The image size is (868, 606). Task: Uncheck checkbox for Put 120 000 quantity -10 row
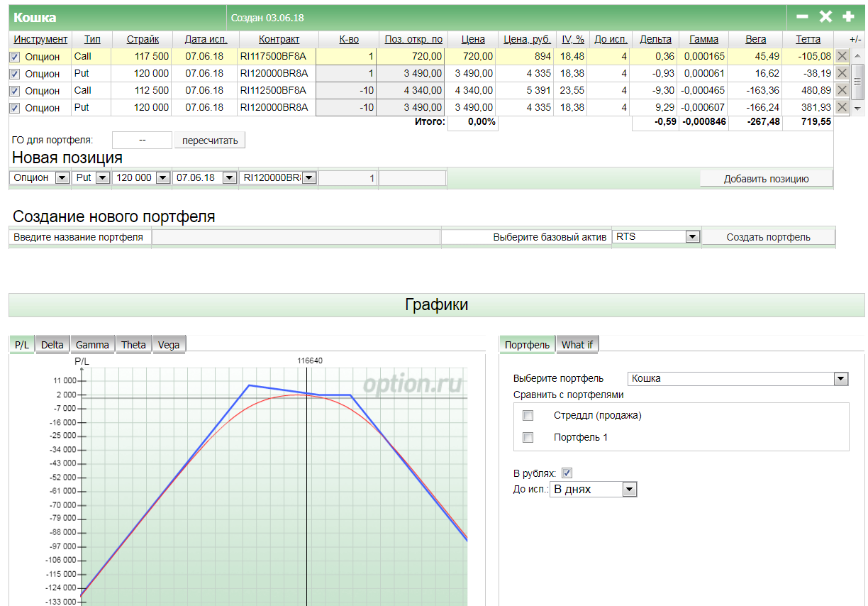tap(15, 108)
